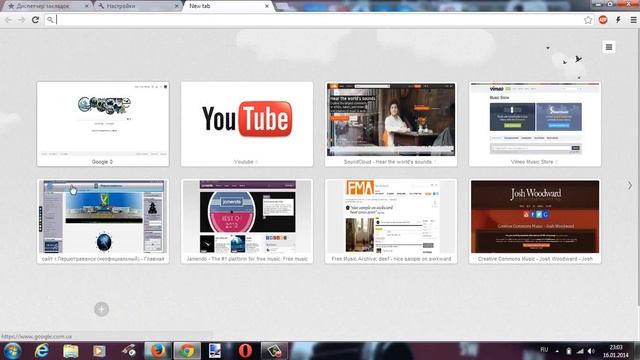Open the volume speaker tray icon
The width and height of the screenshot is (640, 360).
pyautogui.click(x=591, y=351)
